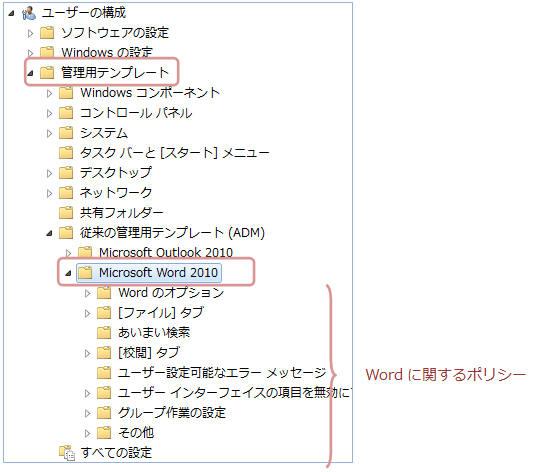Image resolution: width=544 pixels, height=472 pixels.
Task: Expand the グループ作業の設定 node
Action: click(88, 413)
